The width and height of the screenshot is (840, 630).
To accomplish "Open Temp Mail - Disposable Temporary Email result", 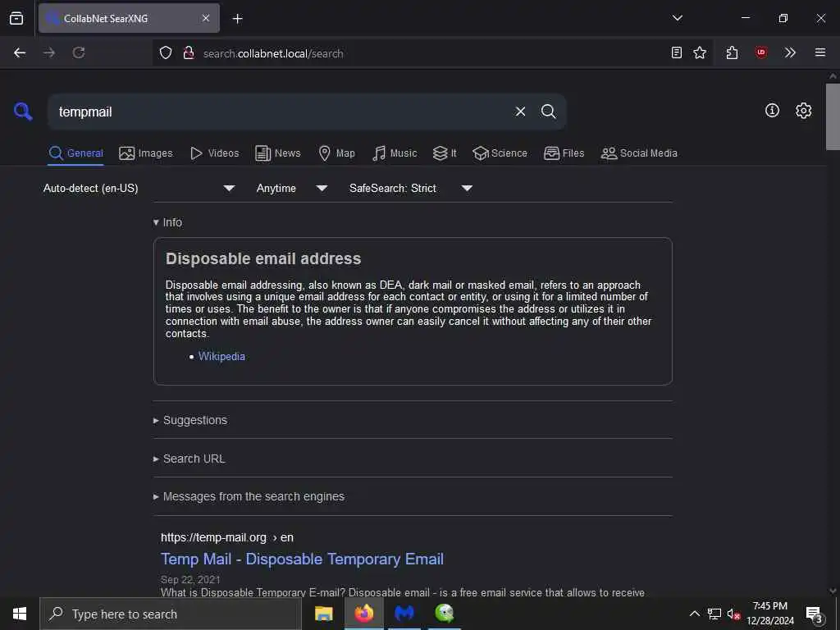I will coord(302,559).
